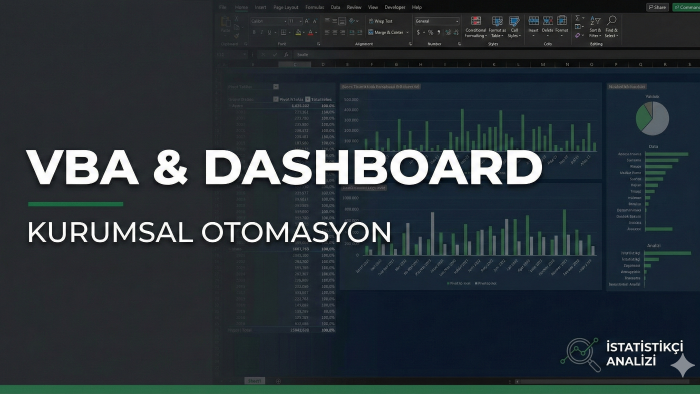The image size is (700, 394).
Task: Click the Insert cells icon
Action: [x=533, y=21]
